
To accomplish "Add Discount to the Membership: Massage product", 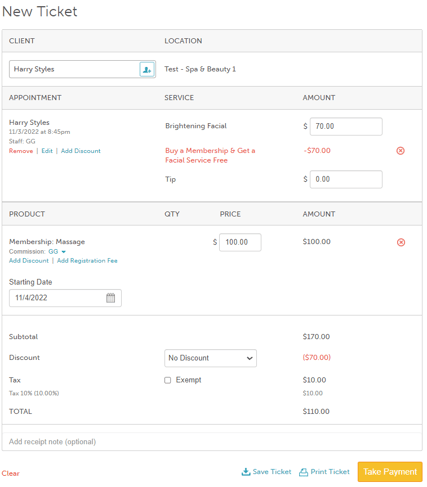I will tap(29, 261).
